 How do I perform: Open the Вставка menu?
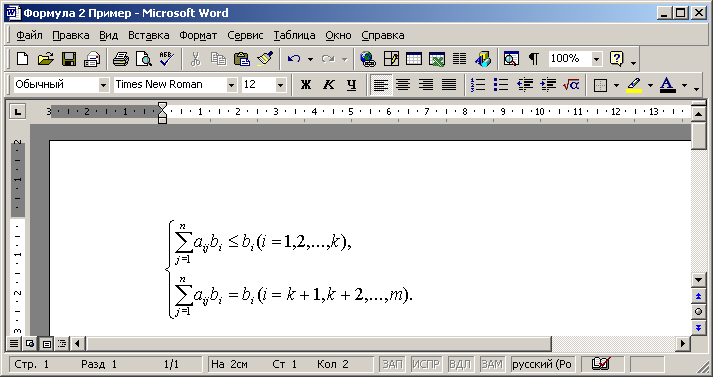(x=149, y=35)
